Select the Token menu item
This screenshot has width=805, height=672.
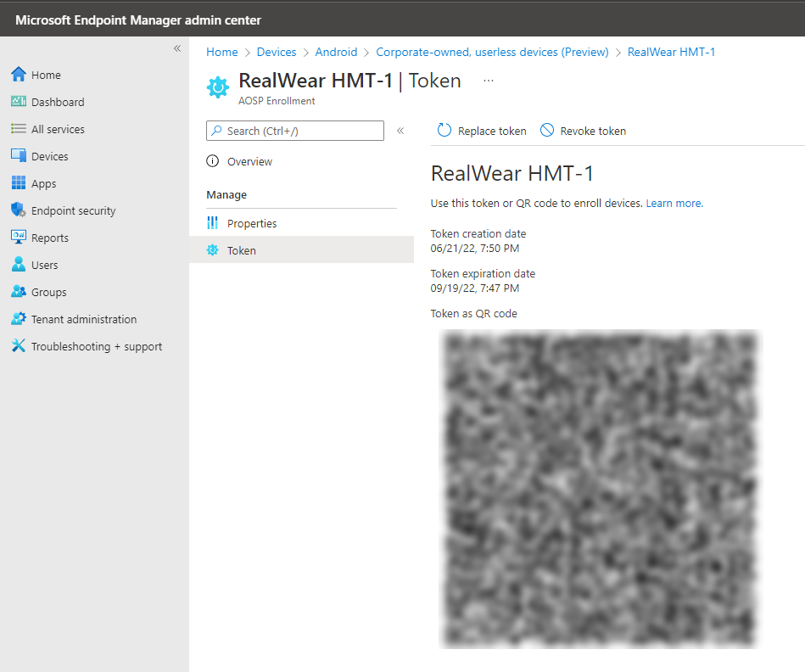point(301,250)
